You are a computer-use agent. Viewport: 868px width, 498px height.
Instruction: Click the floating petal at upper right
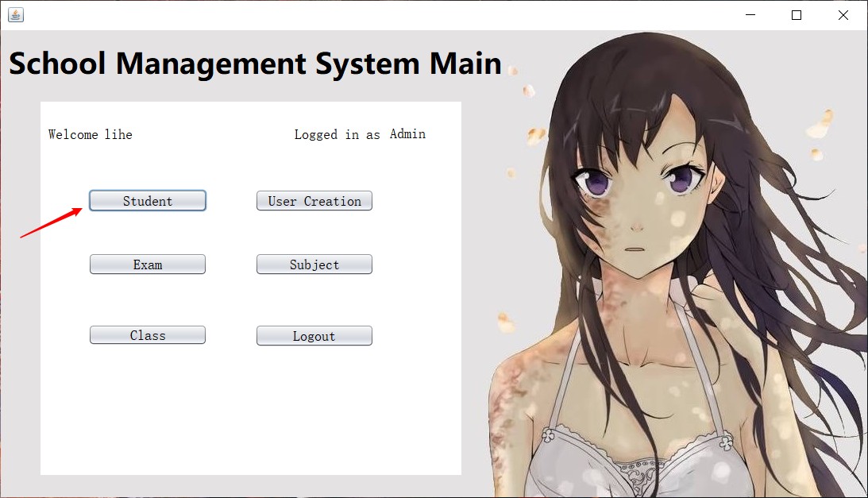[x=820, y=123]
